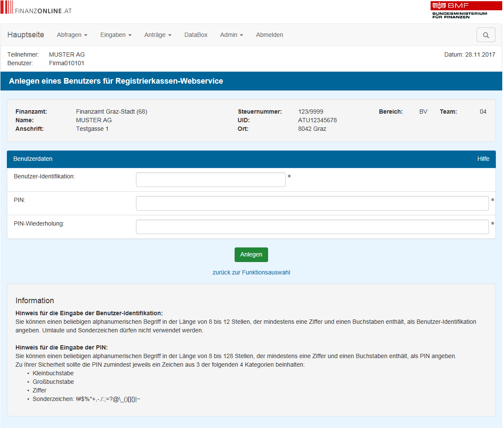Open the DataBox menu item
504x428 pixels.
[196, 35]
